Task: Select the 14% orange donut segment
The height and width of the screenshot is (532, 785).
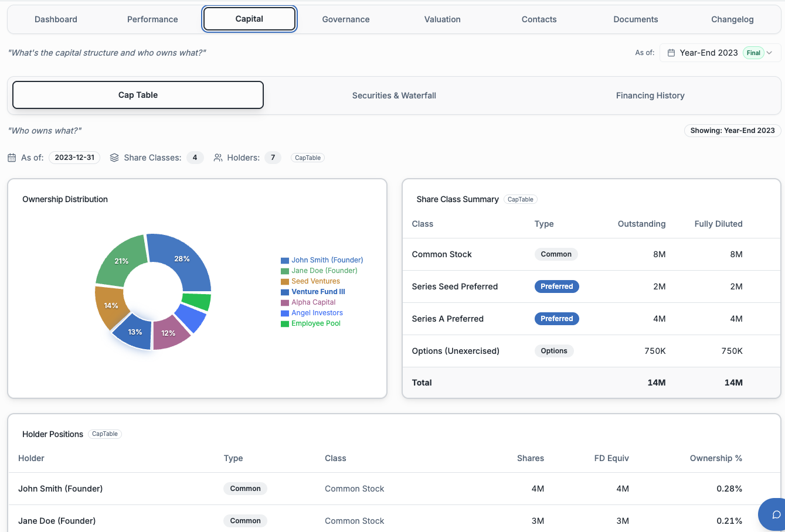Action: pos(110,306)
